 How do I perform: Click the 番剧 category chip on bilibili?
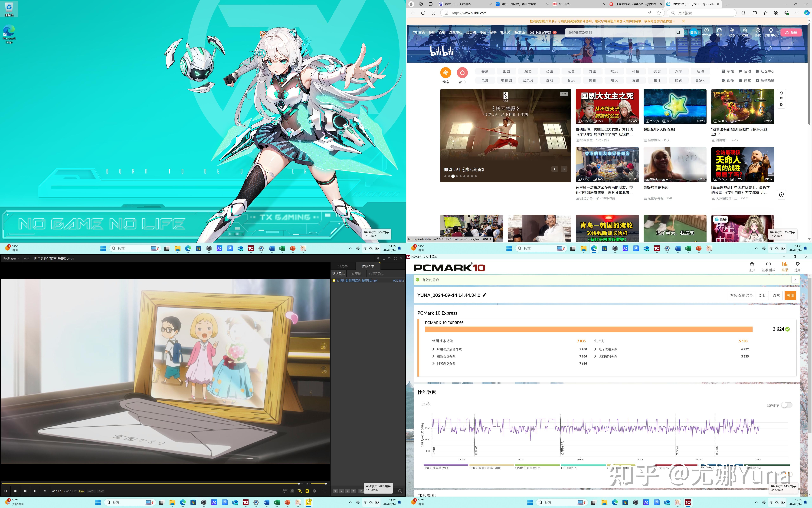coord(485,71)
